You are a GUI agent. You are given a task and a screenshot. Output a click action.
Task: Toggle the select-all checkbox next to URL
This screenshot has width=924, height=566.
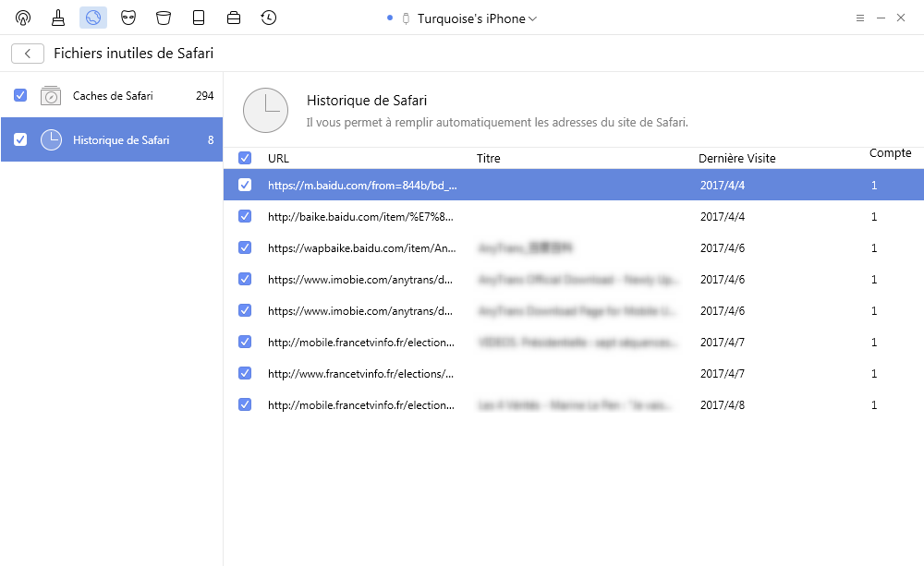pos(245,158)
